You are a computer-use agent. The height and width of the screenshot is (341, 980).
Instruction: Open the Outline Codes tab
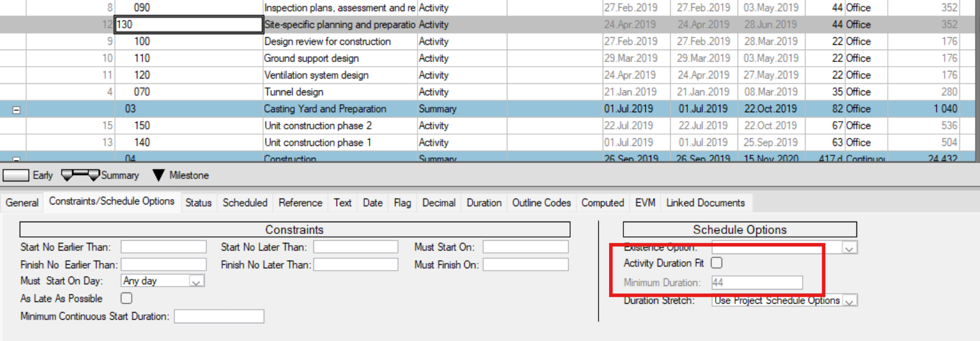pyautogui.click(x=541, y=203)
